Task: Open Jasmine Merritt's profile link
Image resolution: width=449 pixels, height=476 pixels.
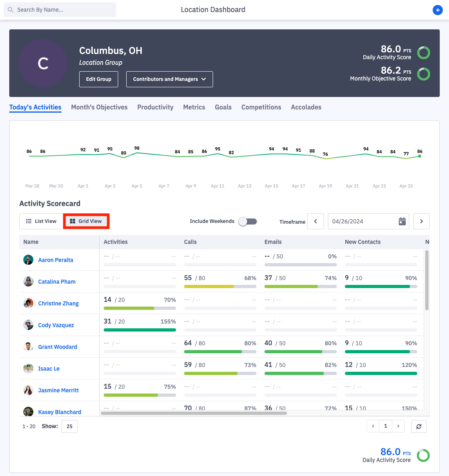Action: pos(59,390)
